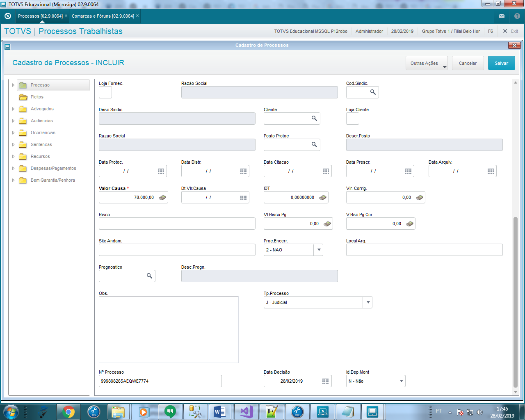Focus the Loja Cliente input box
This screenshot has width=525, height=420.
[353, 119]
